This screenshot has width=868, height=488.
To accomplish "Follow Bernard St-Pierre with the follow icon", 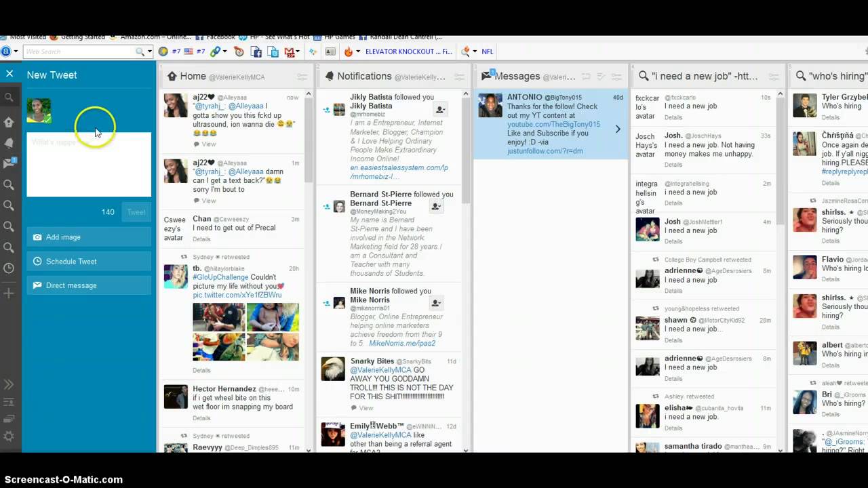I will 436,207.
